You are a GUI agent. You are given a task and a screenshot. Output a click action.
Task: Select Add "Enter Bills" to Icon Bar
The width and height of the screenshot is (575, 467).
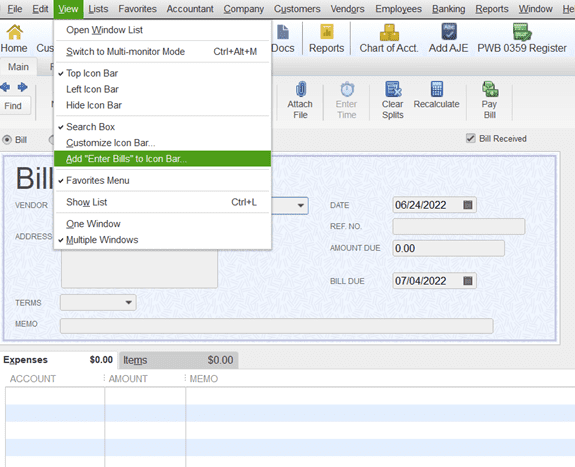click(x=162, y=158)
